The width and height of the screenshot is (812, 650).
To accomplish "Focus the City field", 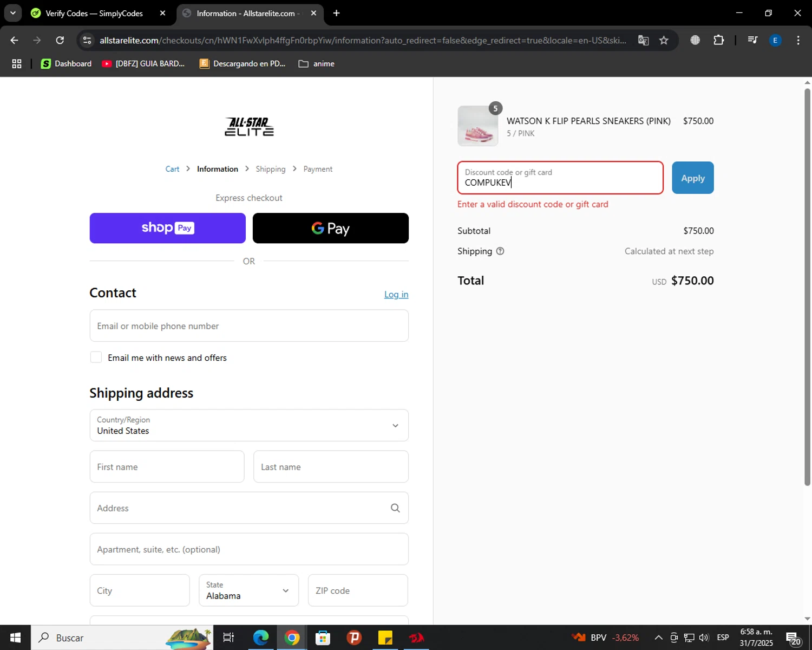I will tap(140, 590).
